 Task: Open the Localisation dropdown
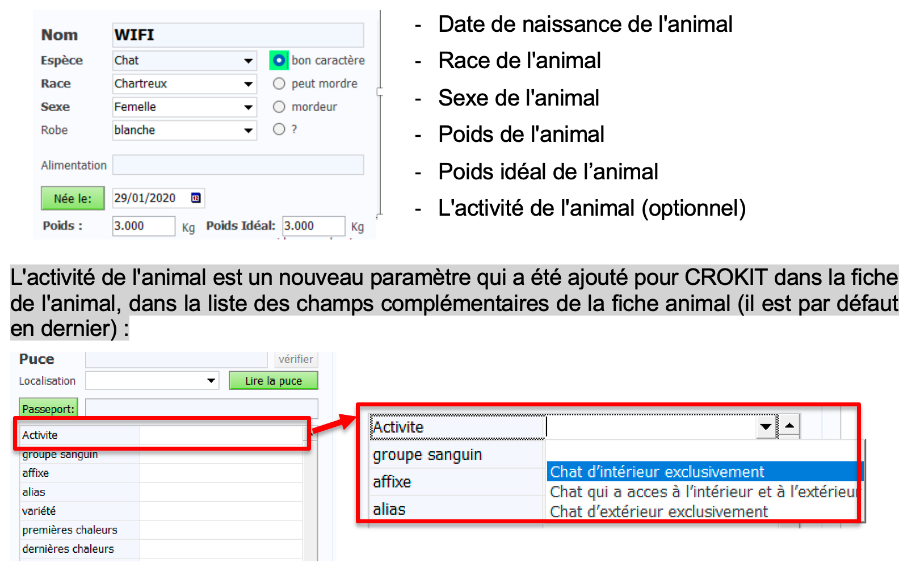click(212, 381)
